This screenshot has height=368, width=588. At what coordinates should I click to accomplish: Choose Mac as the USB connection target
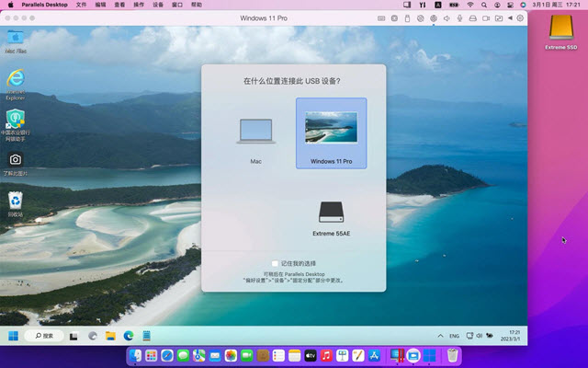(x=255, y=140)
